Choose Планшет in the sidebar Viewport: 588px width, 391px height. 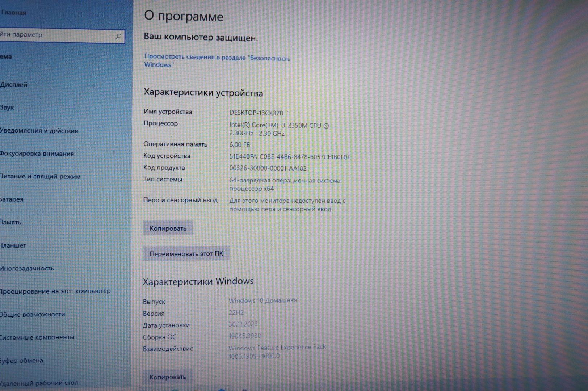pyautogui.click(x=13, y=245)
